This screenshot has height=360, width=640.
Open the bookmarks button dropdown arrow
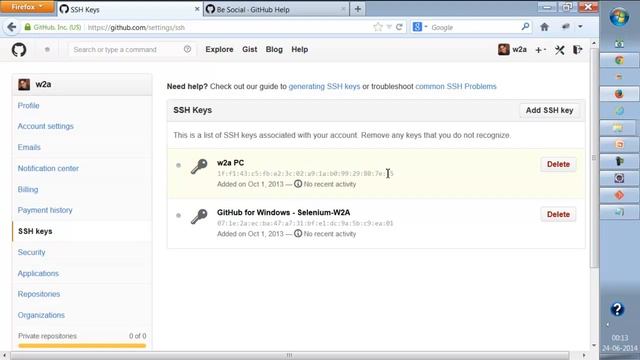point(580,27)
